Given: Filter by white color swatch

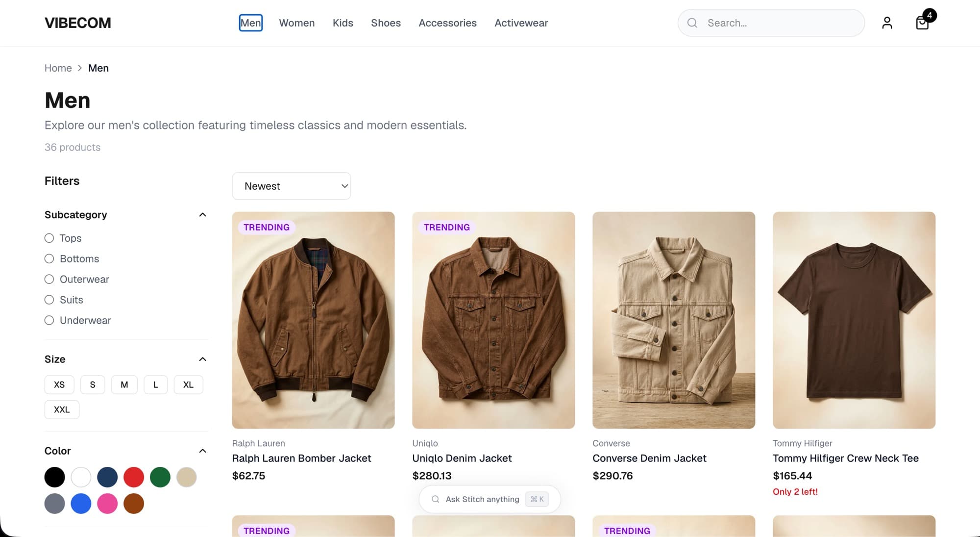Looking at the screenshot, I should click(81, 477).
